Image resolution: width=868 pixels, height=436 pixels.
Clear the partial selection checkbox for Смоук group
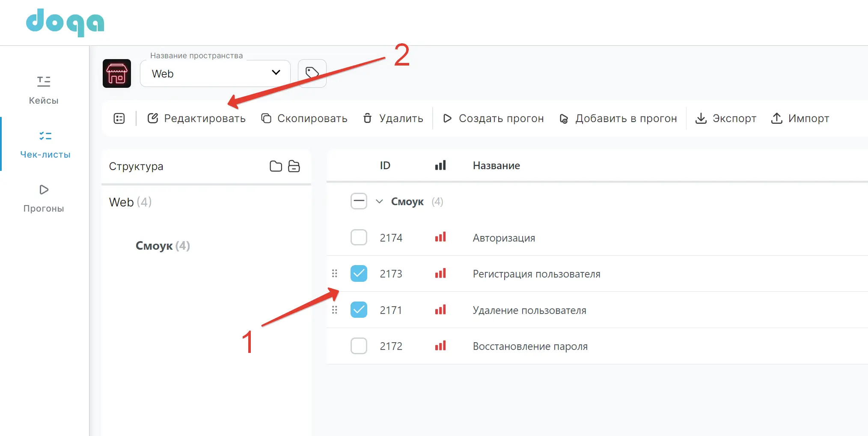point(359,201)
